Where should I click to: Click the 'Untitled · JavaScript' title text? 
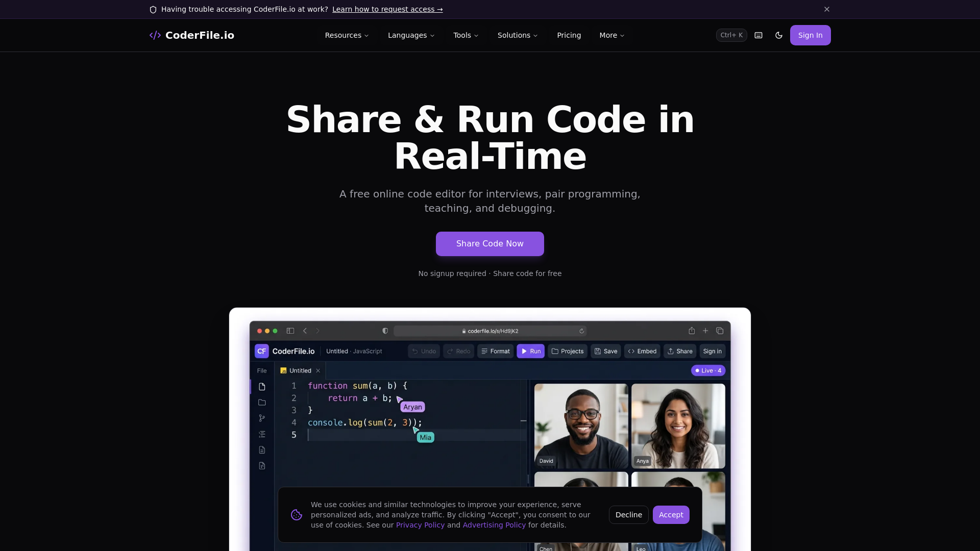tap(354, 351)
